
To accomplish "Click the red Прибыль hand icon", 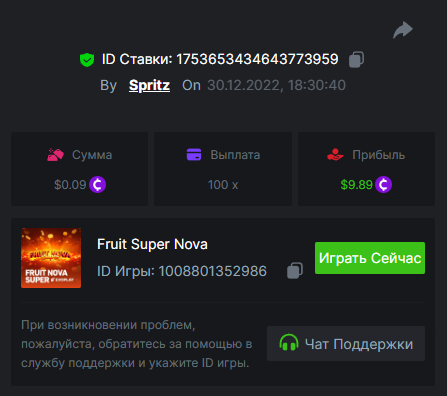I will [x=335, y=155].
